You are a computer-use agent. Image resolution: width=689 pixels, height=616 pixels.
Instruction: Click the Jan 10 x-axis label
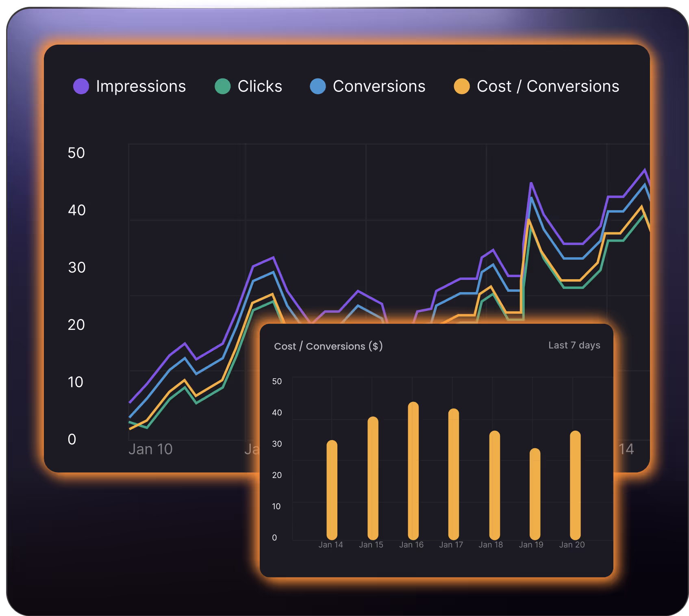150,449
